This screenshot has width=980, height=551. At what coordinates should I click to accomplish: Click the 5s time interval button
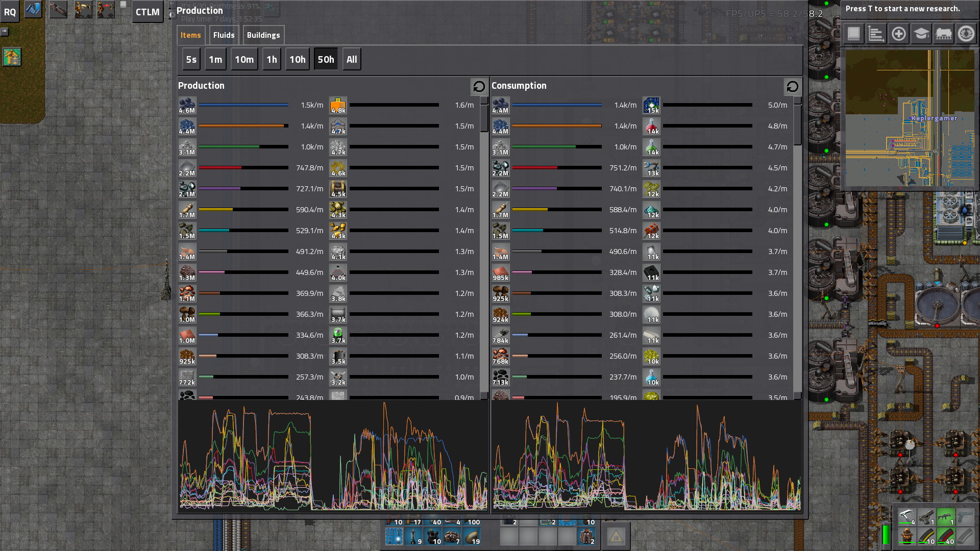click(x=191, y=59)
